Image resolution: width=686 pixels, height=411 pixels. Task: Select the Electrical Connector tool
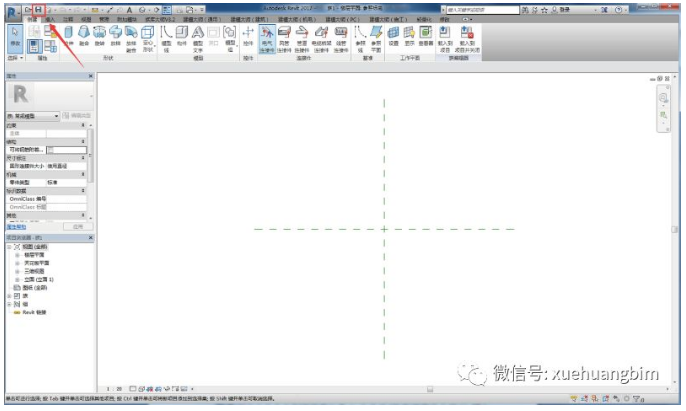click(267, 39)
